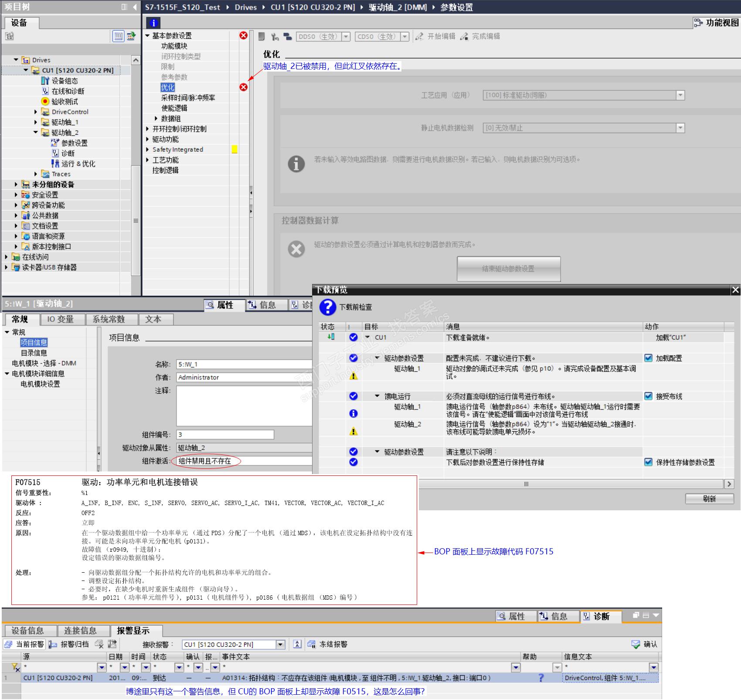Open CDS0 data set dropdown
This screenshot has height=700, width=741.
405,37
